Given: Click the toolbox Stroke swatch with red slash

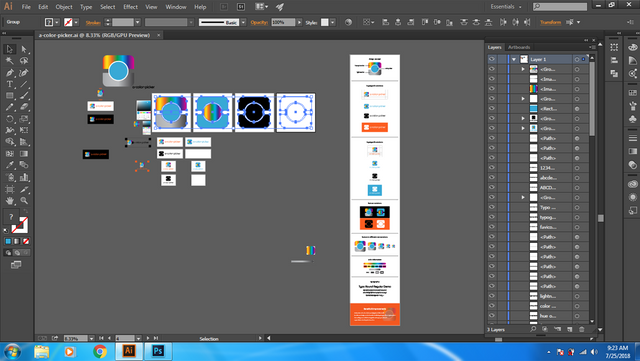Looking at the screenshot, I should coord(20,225).
